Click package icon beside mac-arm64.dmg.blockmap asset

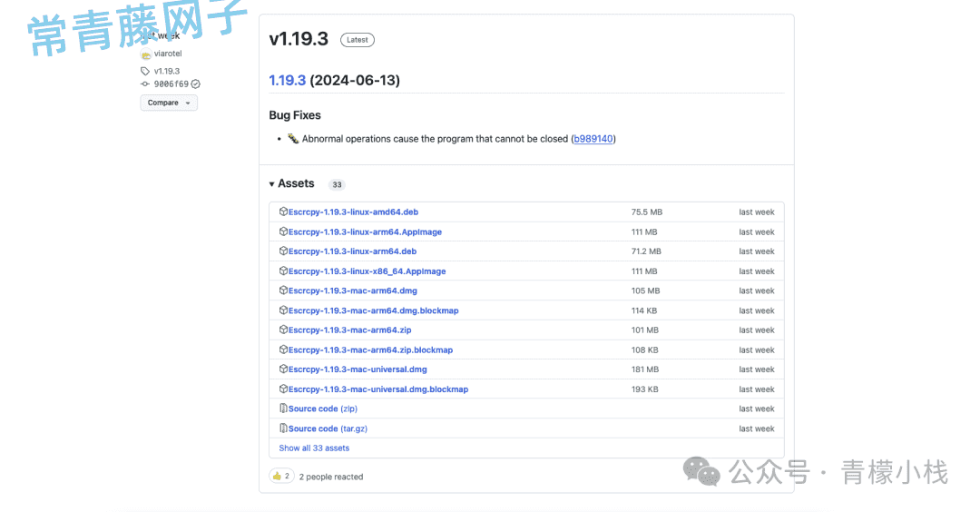283,310
